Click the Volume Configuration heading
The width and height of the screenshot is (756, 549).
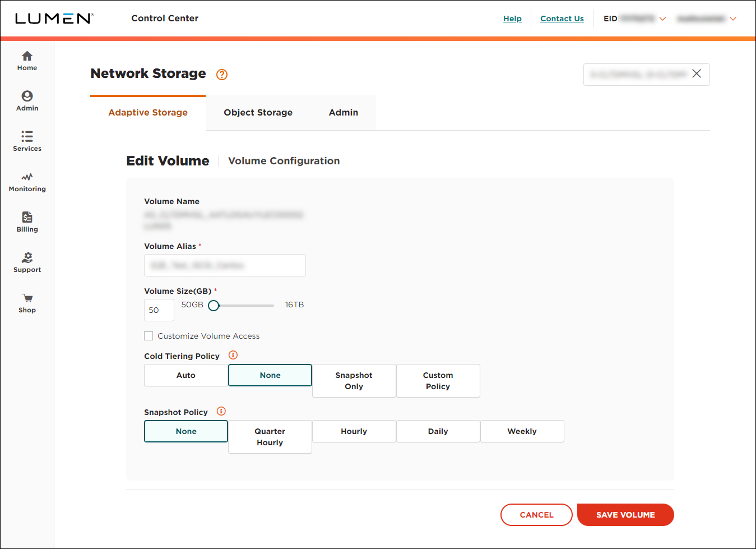pyautogui.click(x=284, y=161)
